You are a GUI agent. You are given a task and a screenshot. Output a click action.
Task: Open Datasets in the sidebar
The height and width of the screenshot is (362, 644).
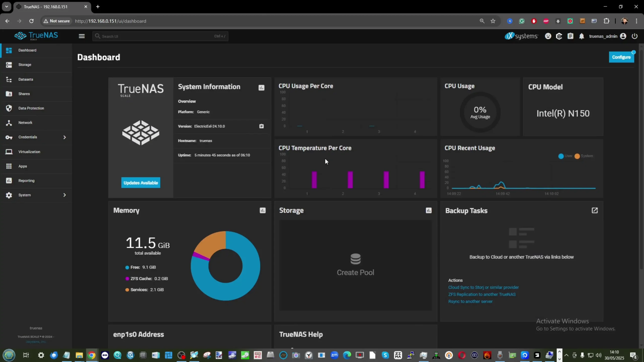click(x=36, y=79)
